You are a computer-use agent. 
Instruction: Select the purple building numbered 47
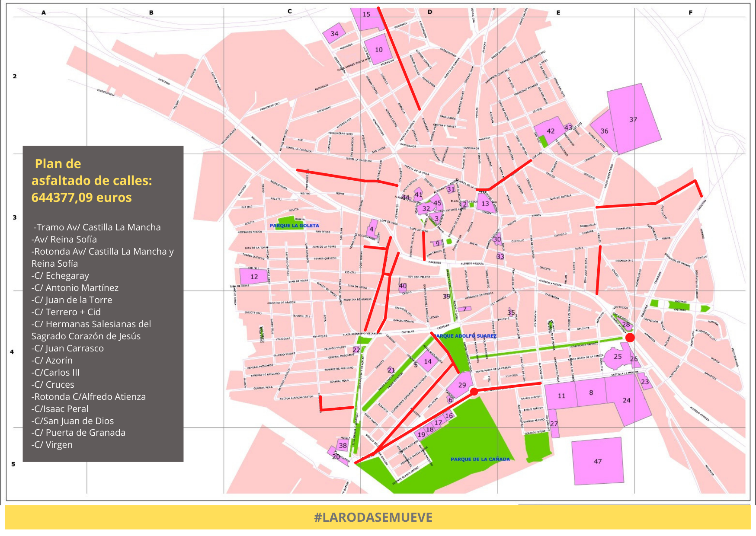[598, 461]
